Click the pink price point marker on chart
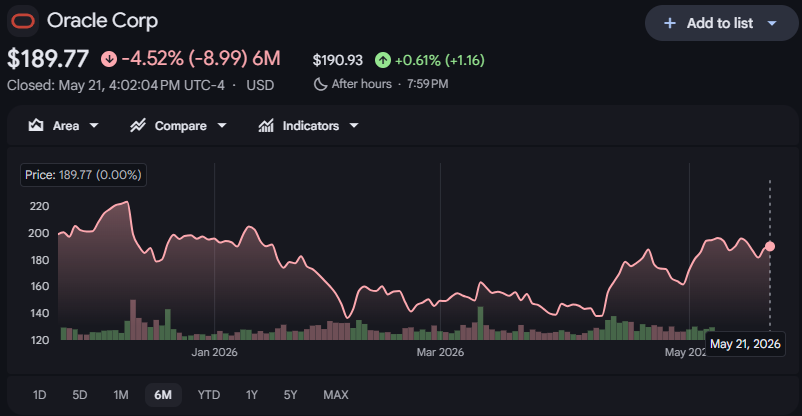 770,247
